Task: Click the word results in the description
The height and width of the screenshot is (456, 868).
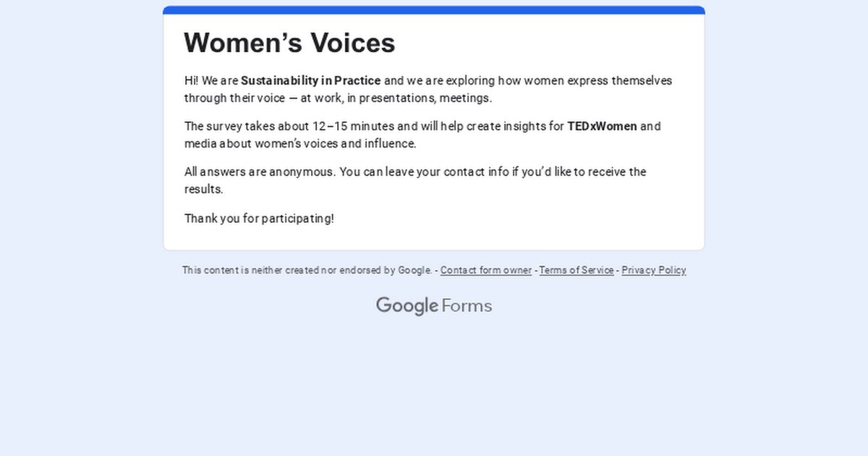Action: click(x=203, y=189)
